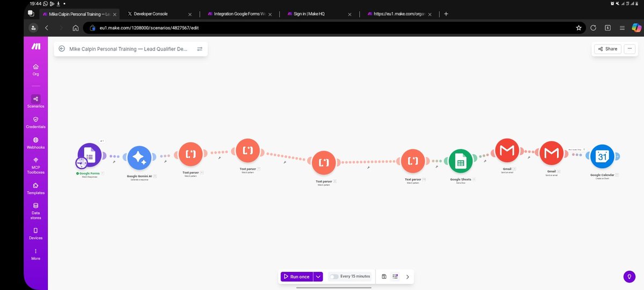
Task: Close the Sign in | Make HQ tab
Action: pos(350,14)
